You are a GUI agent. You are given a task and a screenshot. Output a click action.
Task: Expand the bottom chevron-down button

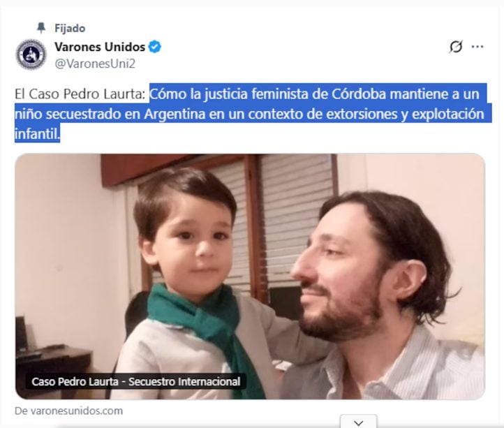(358, 422)
